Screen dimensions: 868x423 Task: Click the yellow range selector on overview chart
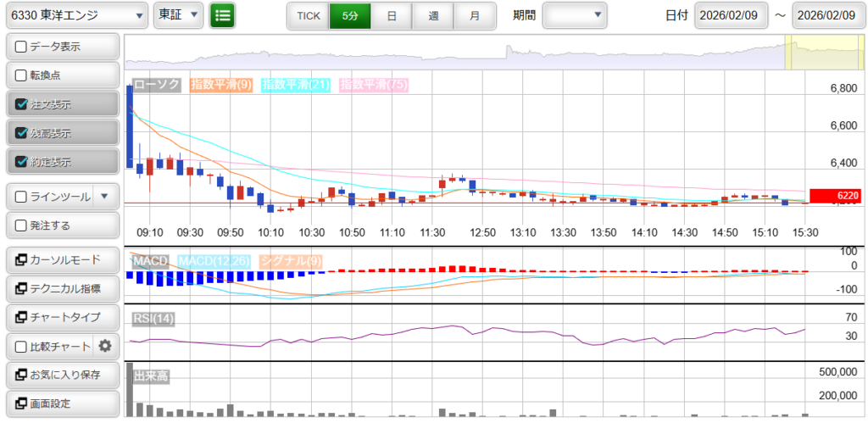811,53
